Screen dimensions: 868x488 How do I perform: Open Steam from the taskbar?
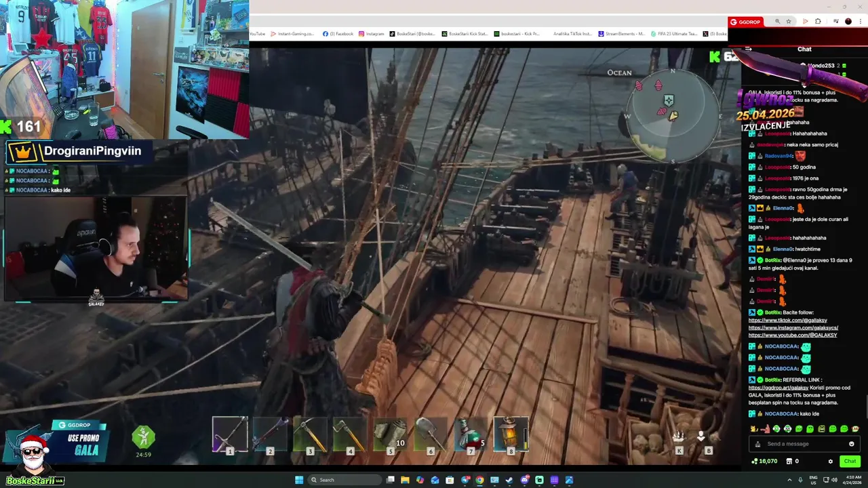(509, 480)
